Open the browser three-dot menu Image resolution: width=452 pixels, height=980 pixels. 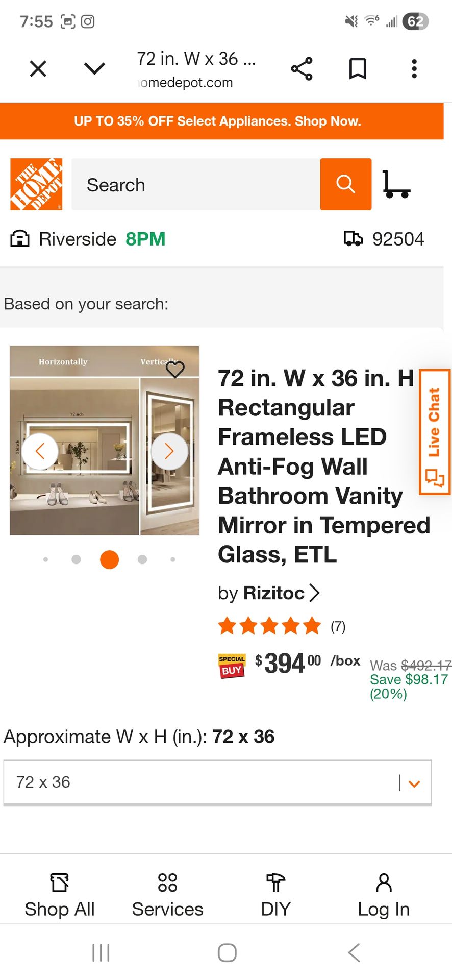(x=414, y=69)
